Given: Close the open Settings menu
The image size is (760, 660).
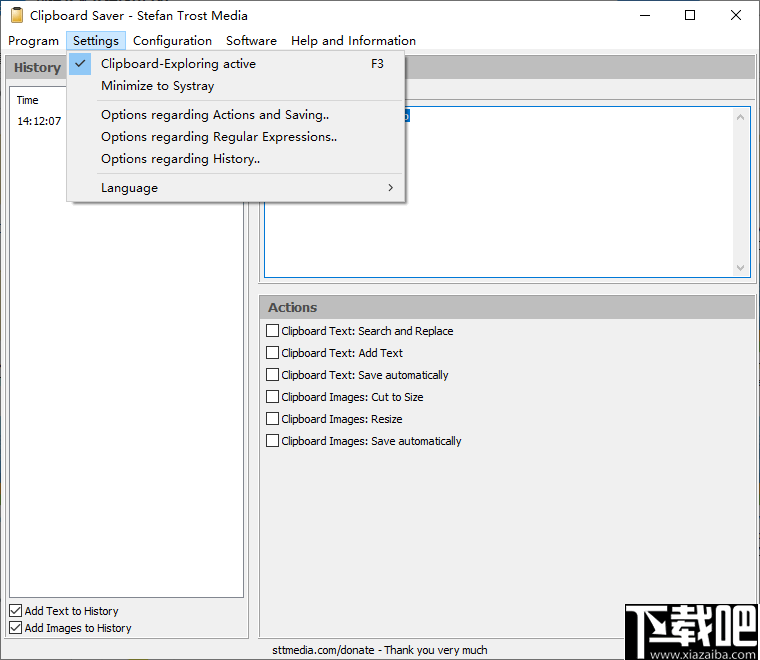Looking at the screenshot, I should [96, 41].
